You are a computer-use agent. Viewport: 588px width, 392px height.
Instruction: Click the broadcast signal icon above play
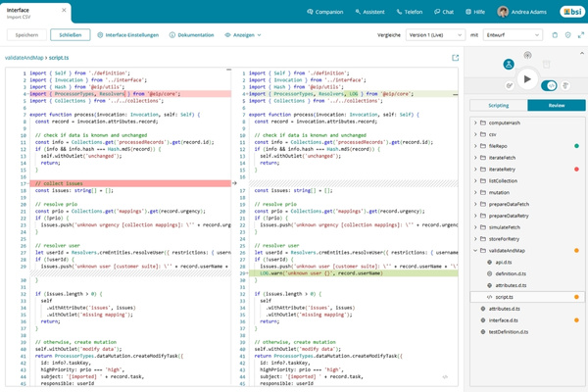527,56
